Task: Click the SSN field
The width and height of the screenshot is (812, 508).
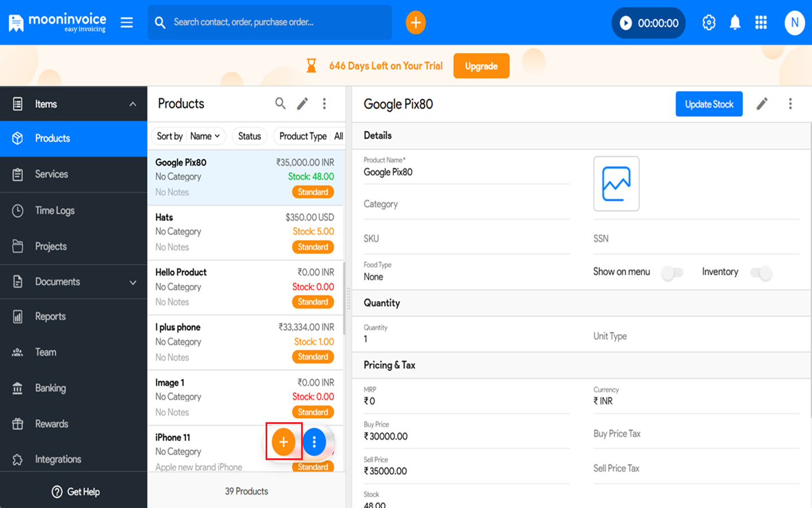Action: point(696,239)
